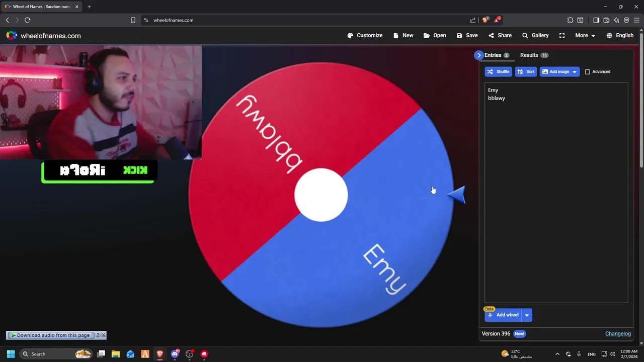
Task: Share this wheel
Action: pos(500,36)
